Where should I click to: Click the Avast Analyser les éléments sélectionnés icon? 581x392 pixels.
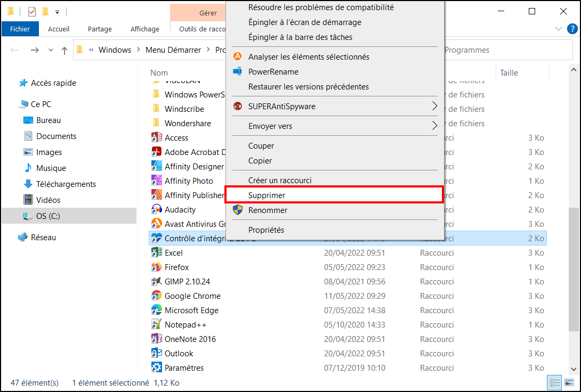238,56
